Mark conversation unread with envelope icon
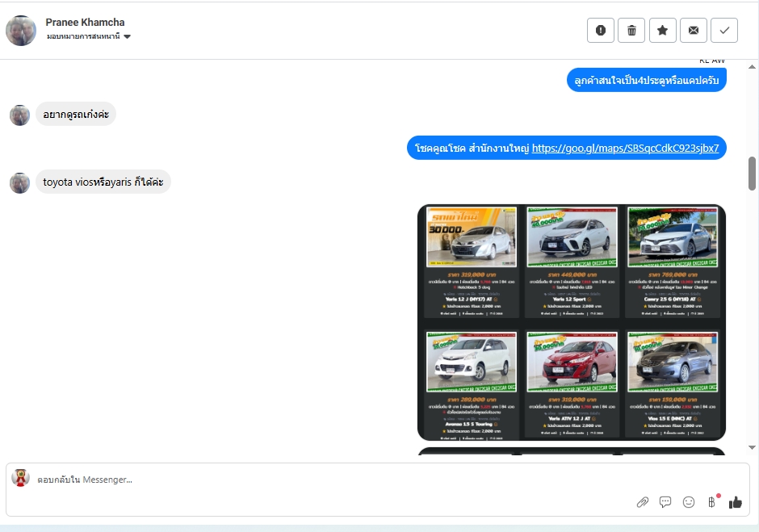This screenshot has height=532, width=759. pyautogui.click(x=693, y=31)
